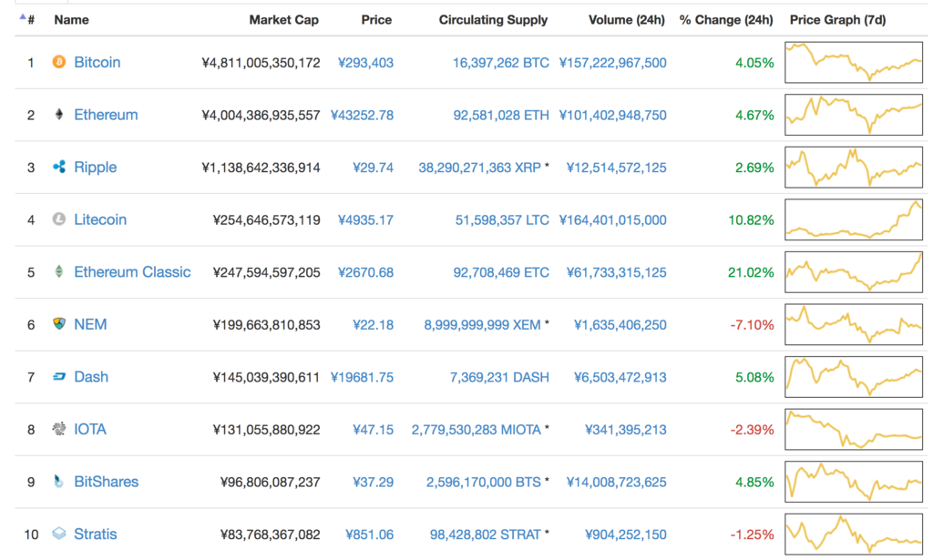Image resolution: width=933 pixels, height=560 pixels.
Task: Click the NEM shield logo icon
Action: 59,324
